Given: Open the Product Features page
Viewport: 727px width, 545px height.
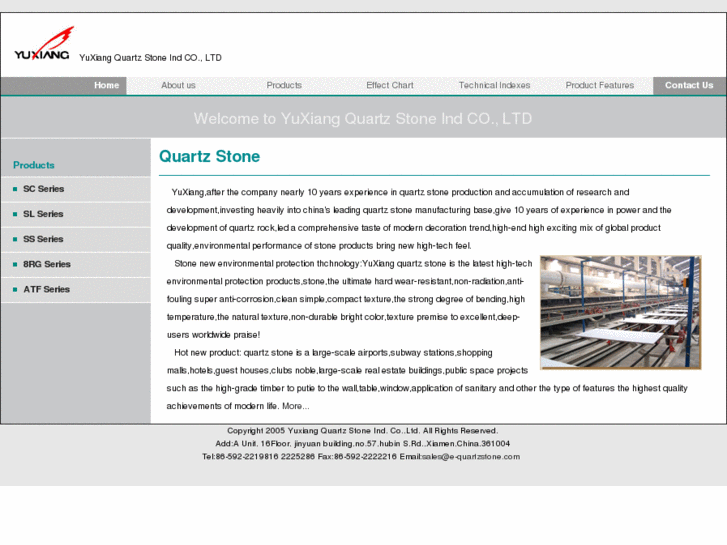Looking at the screenshot, I should (599, 85).
